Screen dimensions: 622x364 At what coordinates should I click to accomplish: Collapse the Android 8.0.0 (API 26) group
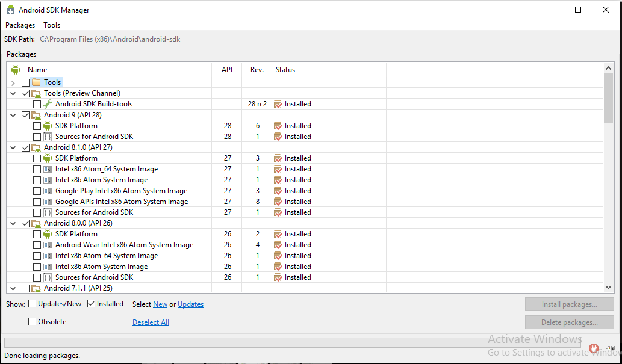(x=13, y=223)
